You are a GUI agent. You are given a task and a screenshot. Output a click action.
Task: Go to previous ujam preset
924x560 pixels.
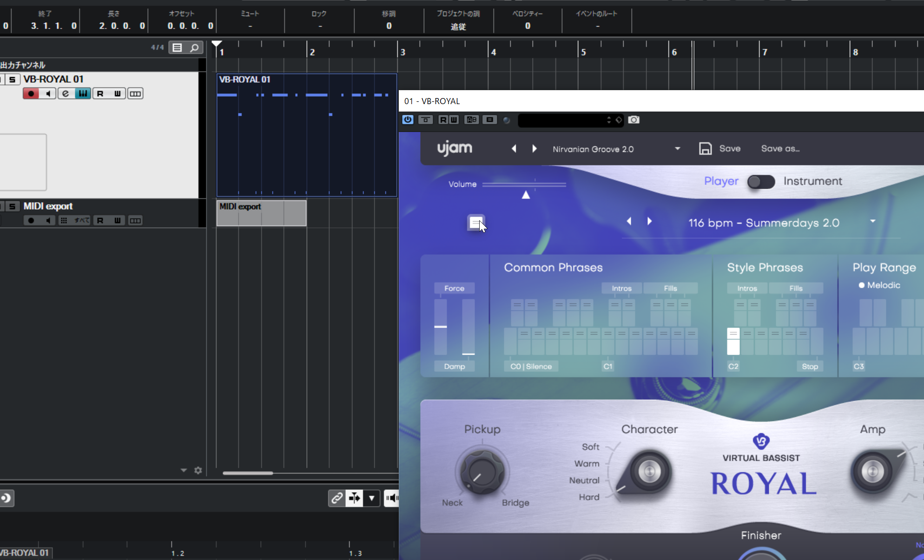[514, 149]
